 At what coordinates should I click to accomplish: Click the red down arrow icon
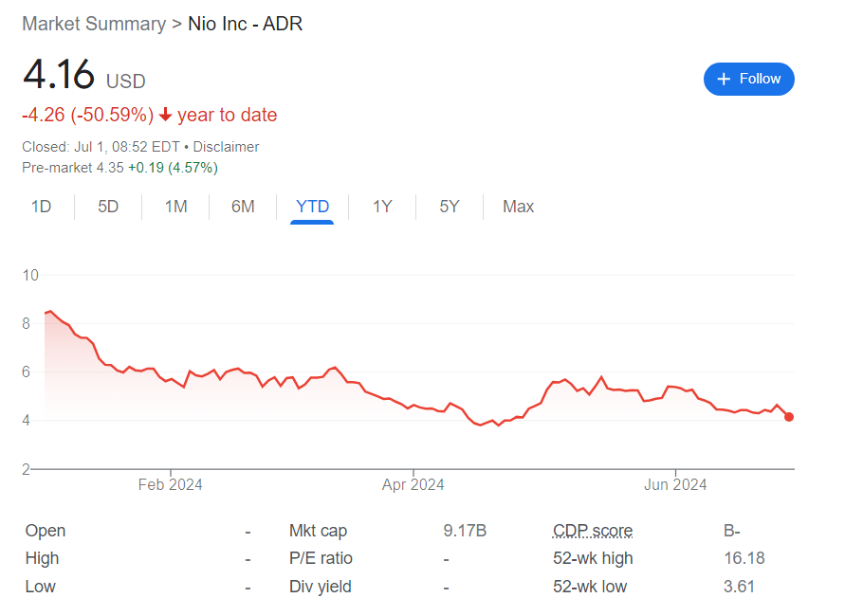point(166,115)
